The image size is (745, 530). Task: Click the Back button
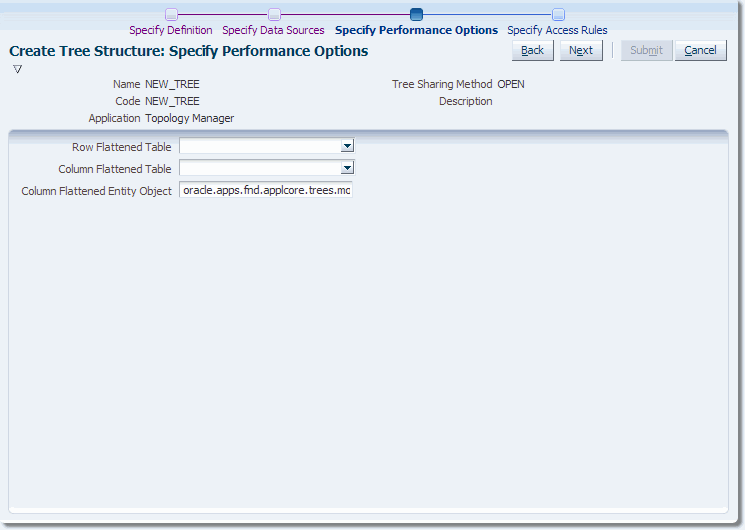click(x=533, y=50)
